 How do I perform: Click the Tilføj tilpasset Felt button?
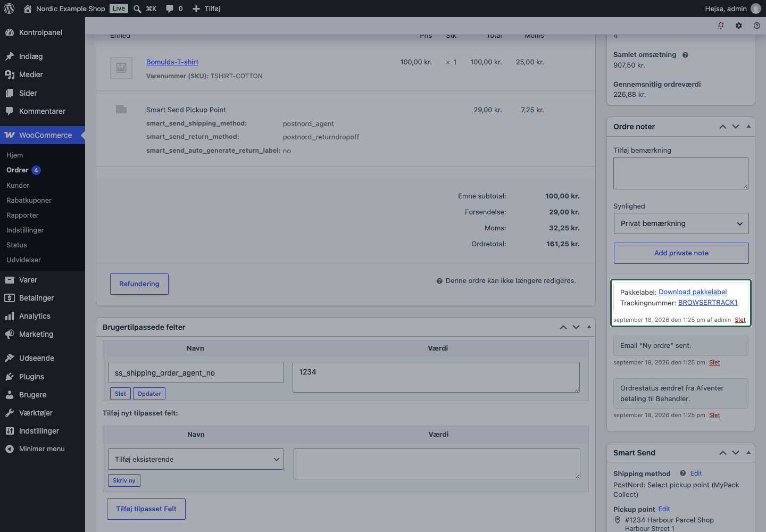click(146, 509)
